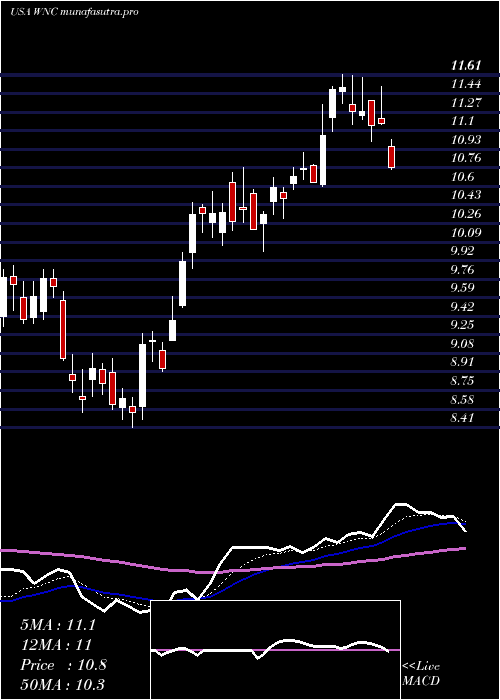
Task: Click the 10.09 price level label
Action: click(x=466, y=232)
